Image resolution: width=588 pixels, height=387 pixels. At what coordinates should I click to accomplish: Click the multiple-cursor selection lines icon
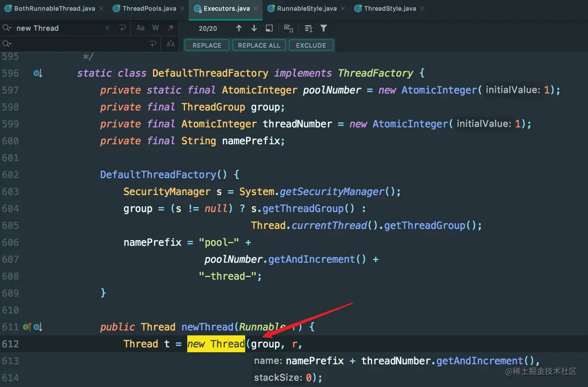coord(308,28)
